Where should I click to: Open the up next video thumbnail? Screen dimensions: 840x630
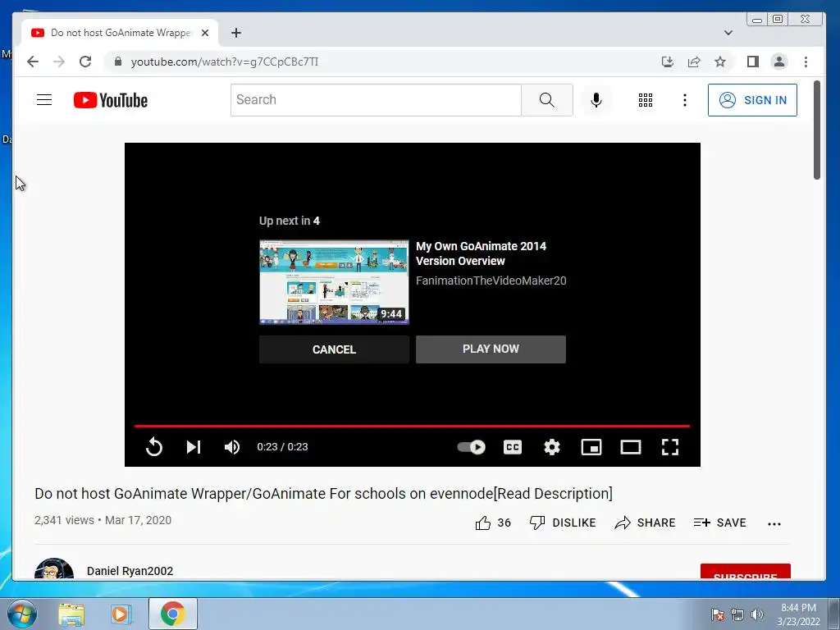(x=334, y=282)
